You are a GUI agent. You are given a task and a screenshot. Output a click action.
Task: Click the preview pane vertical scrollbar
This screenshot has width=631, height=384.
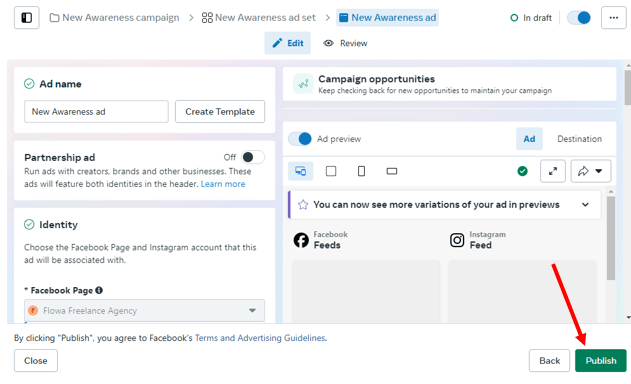[610, 237]
